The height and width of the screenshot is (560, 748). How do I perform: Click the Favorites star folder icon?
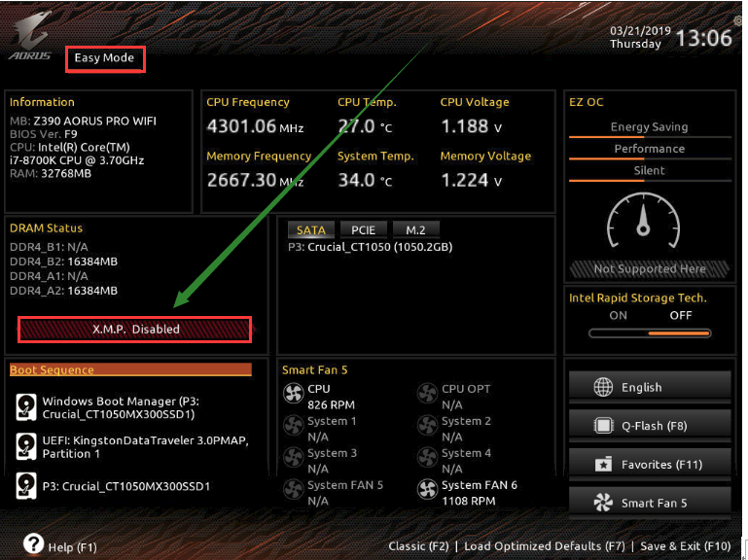(603, 464)
